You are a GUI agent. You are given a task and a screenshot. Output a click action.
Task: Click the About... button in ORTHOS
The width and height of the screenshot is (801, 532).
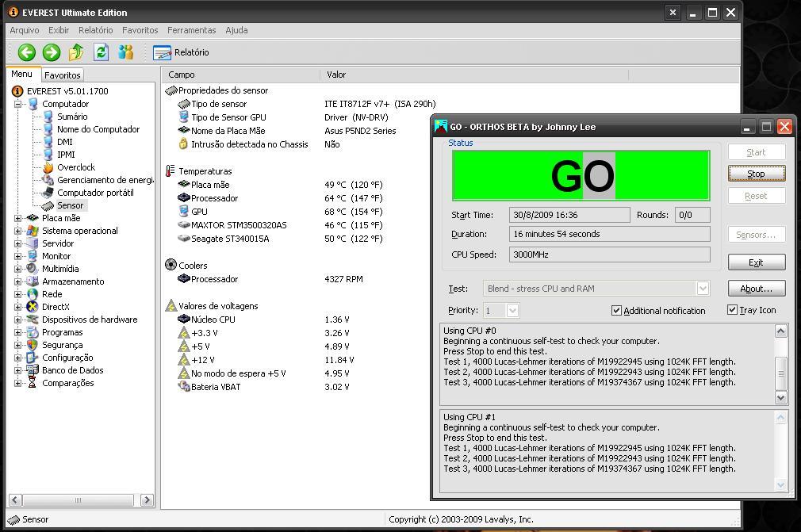click(756, 289)
